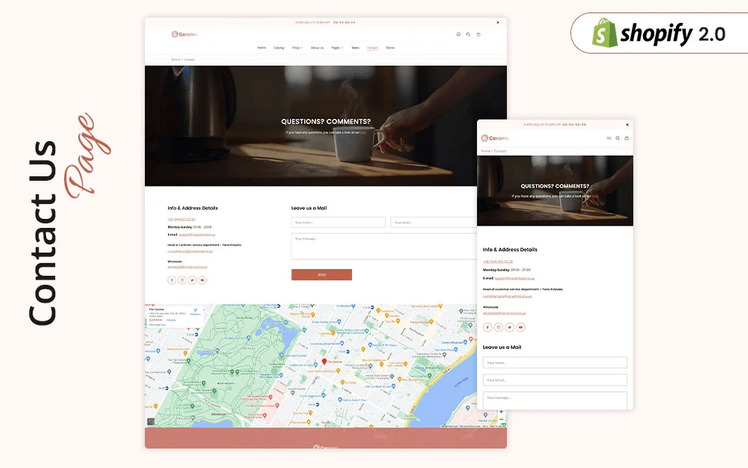Viewport: 748px width, 468px height.
Task: Click the map place info card
Action: (175, 317)
